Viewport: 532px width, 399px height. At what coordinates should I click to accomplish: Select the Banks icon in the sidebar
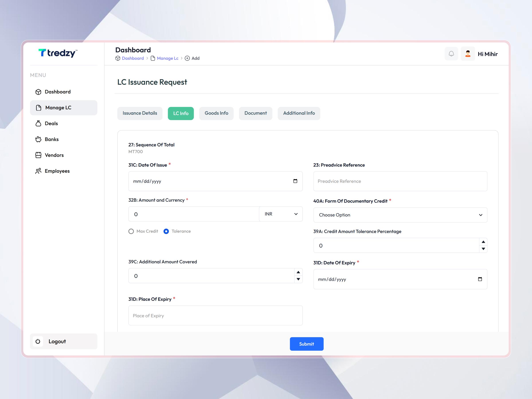point(39,139)
